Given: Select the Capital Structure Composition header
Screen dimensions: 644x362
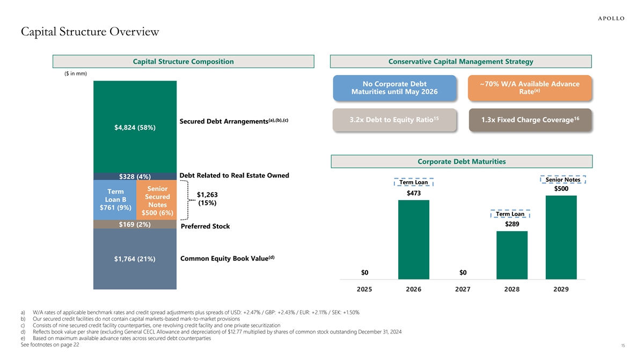Looking at the screenshot, I should (x=183, y=62).
